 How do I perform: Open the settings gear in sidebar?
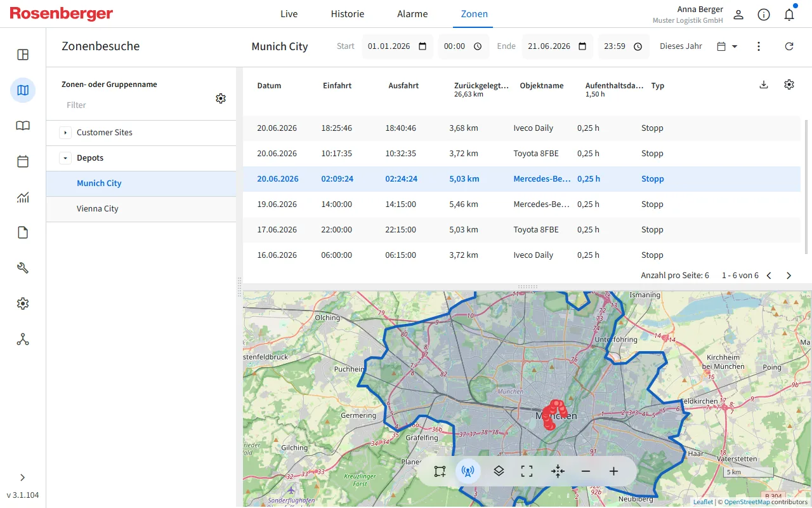point(23,304)
